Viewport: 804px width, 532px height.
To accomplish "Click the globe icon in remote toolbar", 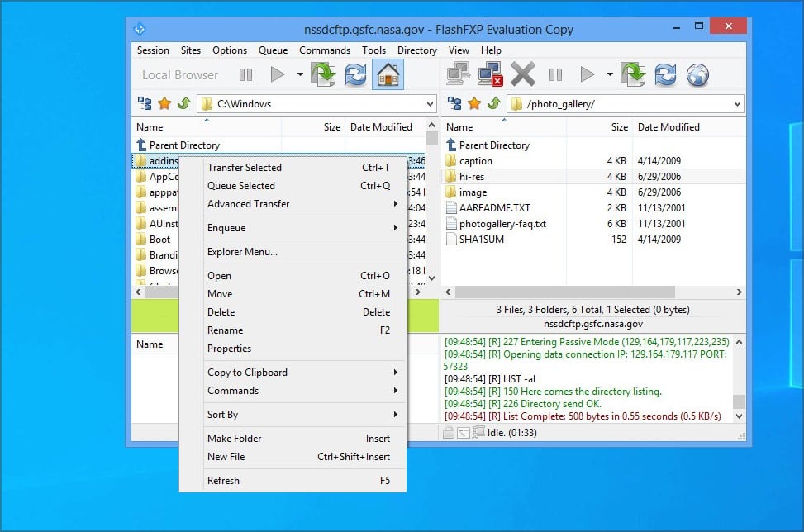I will click(697, 75).
